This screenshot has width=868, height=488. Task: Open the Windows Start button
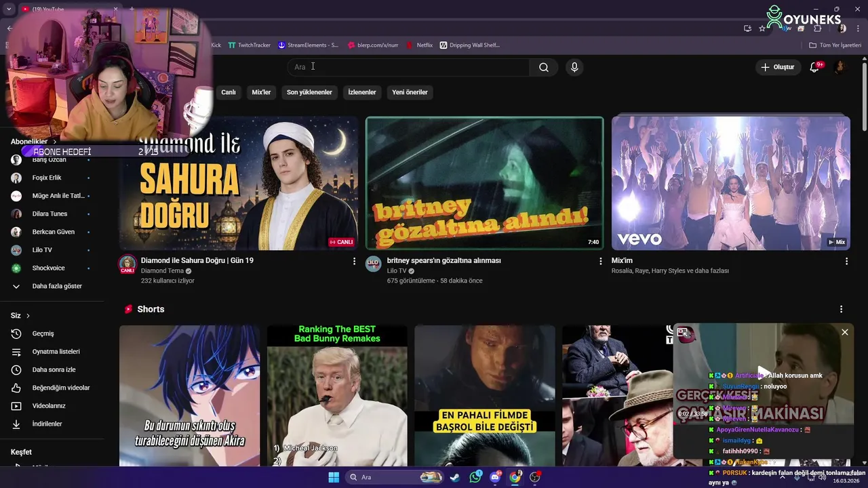(334, 477)
